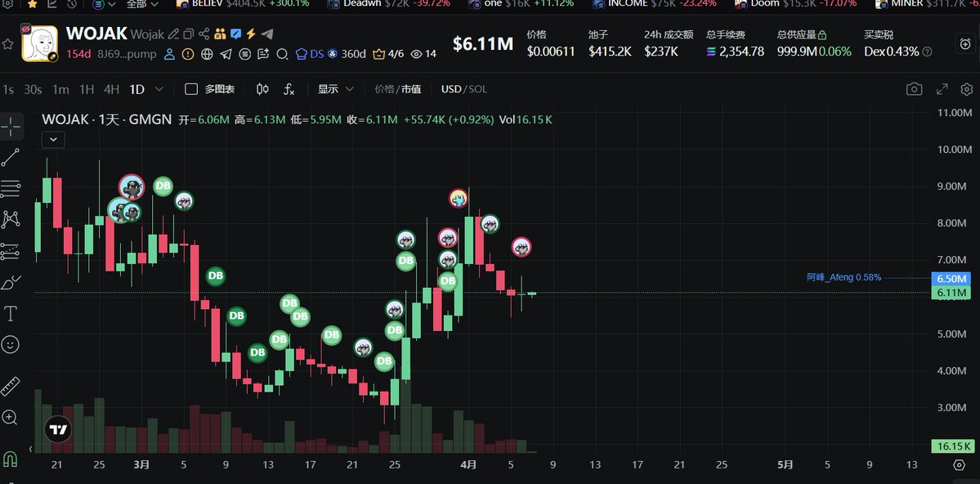Copy the WOJAK token name
The image size is (980, 484).
[188, 34]
